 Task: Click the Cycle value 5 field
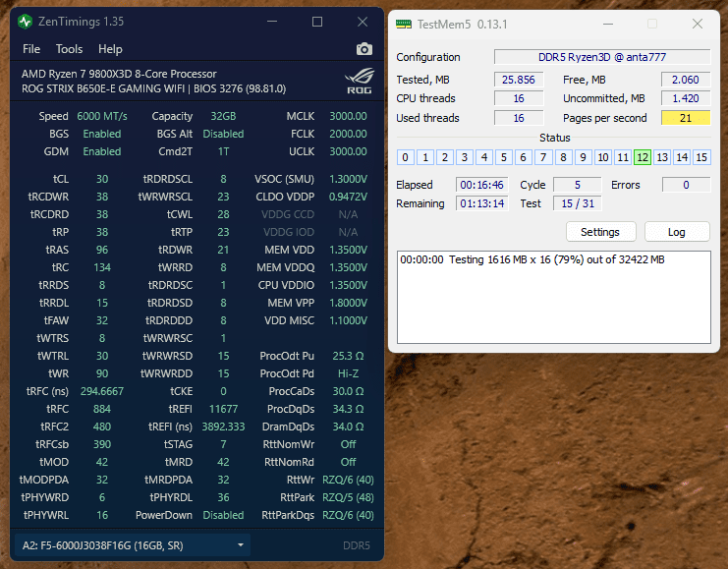point(578,185)
